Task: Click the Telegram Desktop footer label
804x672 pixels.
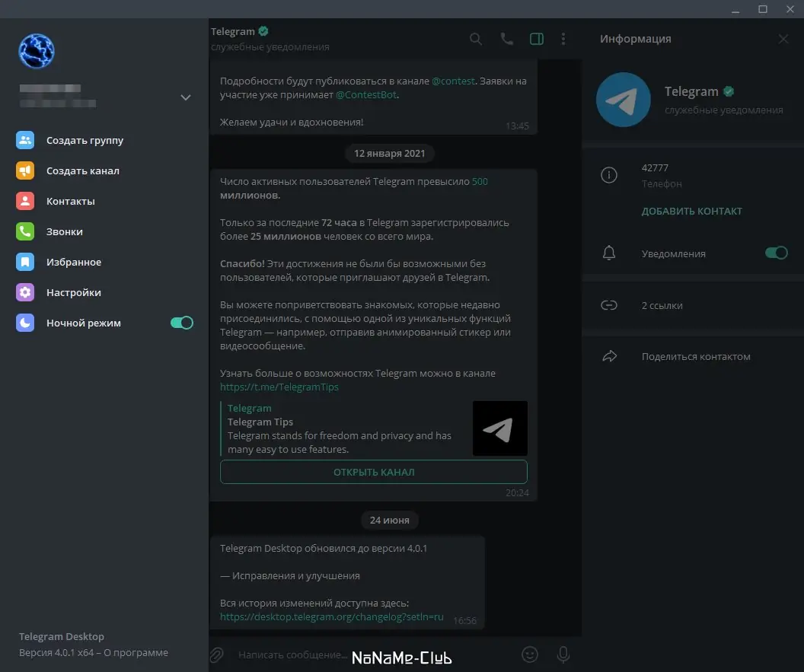Action: click(62, 636)
